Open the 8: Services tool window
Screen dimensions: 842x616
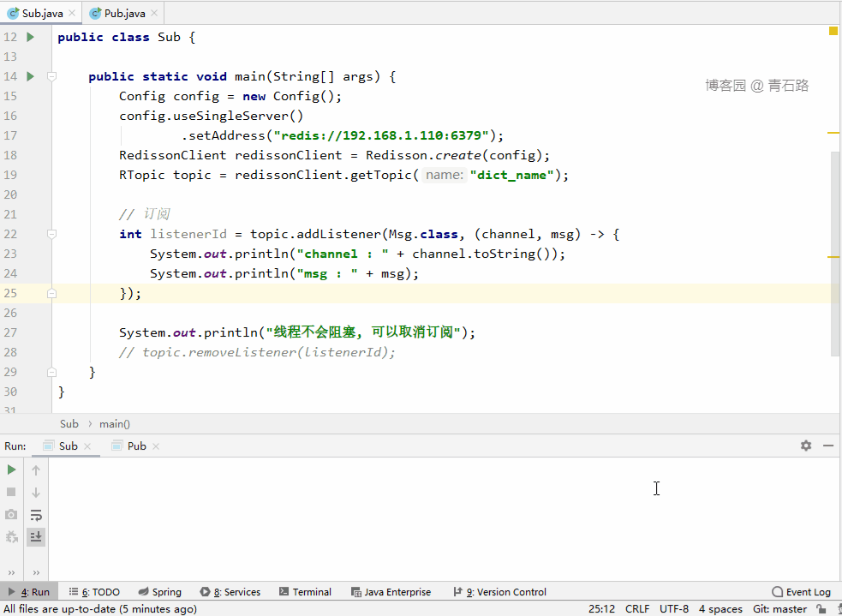point(230,592)
